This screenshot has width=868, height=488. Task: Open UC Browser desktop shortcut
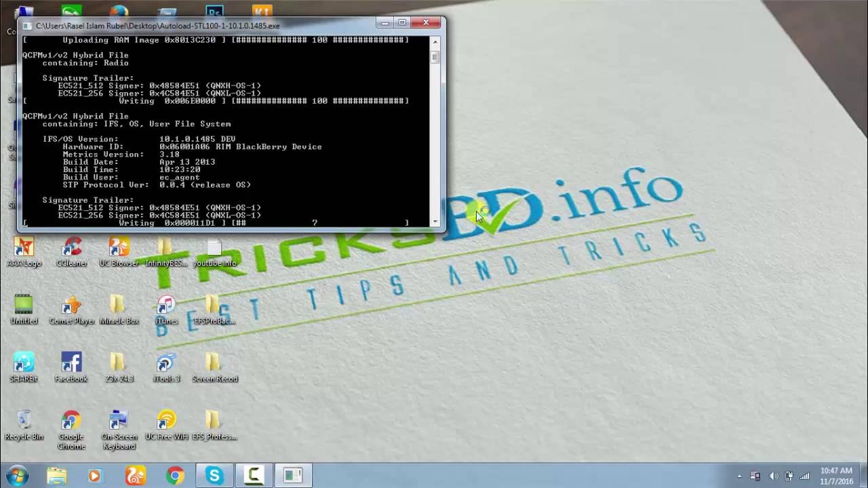(x=119, y=251)
